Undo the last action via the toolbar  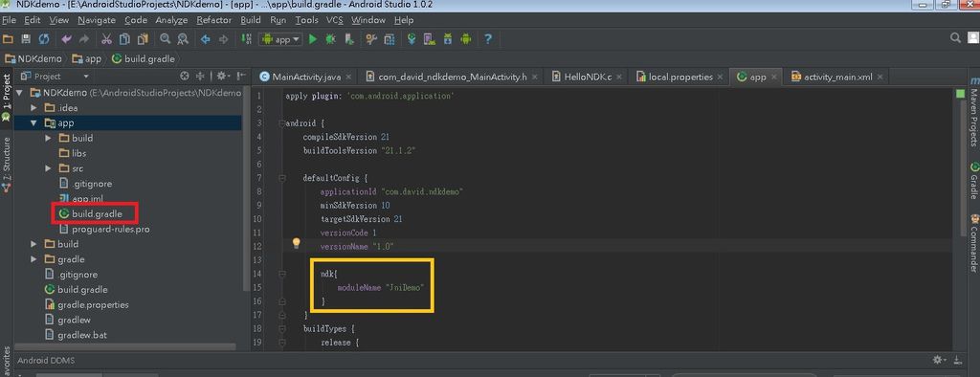pyautogui.click(x=66, y=39)
